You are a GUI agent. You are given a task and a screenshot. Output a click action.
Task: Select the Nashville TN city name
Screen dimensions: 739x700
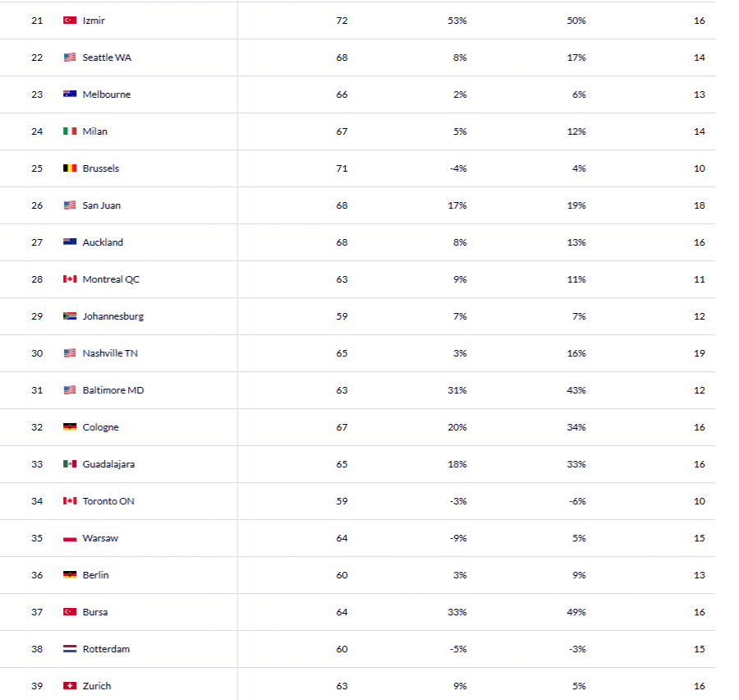coord(110,353)
